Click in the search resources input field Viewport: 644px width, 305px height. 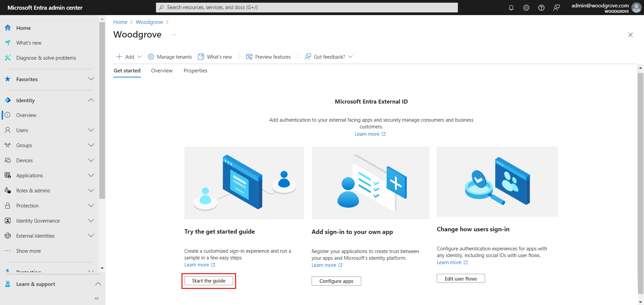click(x=307, y=7)
